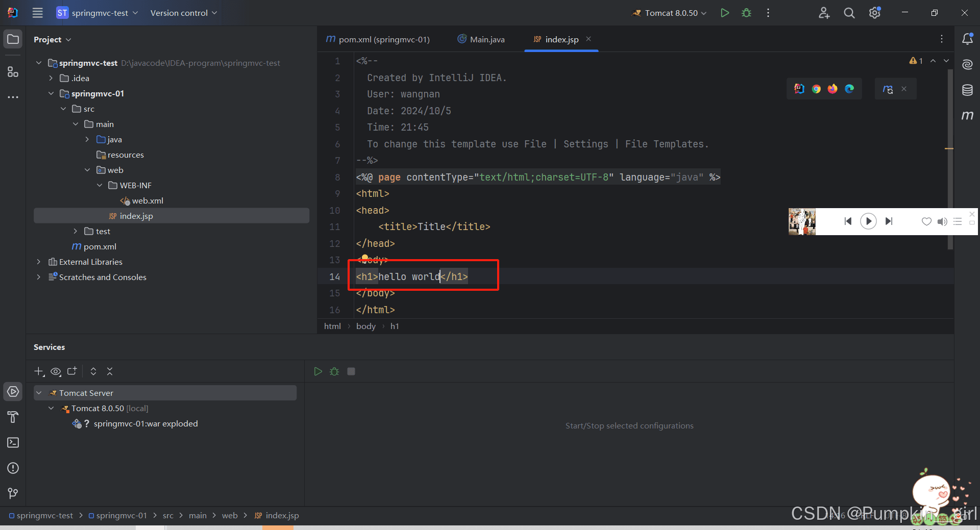Open the Git version control tool window
The width and height of the screenshot is (980, 530).
click(x=13, y=493)
